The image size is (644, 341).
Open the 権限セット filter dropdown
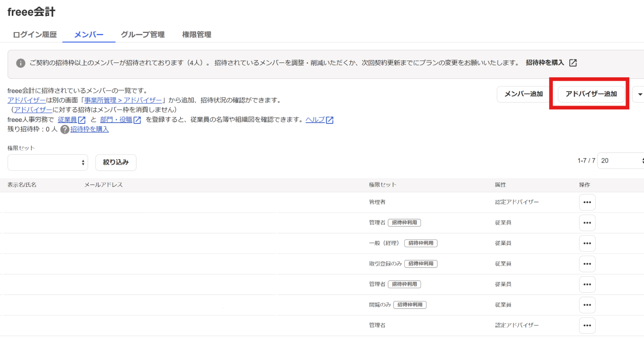pyautogui.click(x=48, y=162)
